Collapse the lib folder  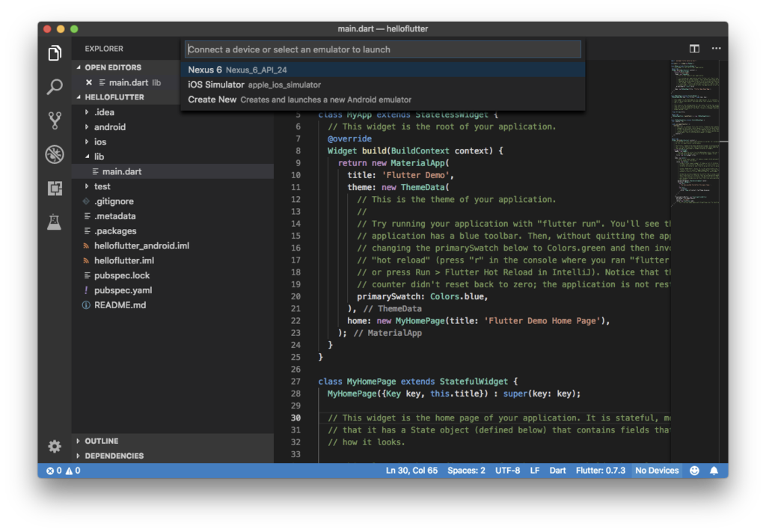[x=87, y=157]
